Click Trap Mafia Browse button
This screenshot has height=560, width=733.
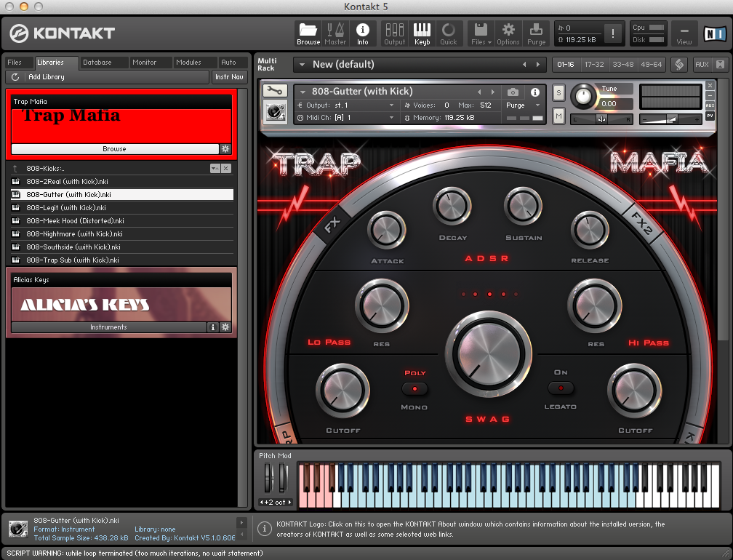(115, 148)
